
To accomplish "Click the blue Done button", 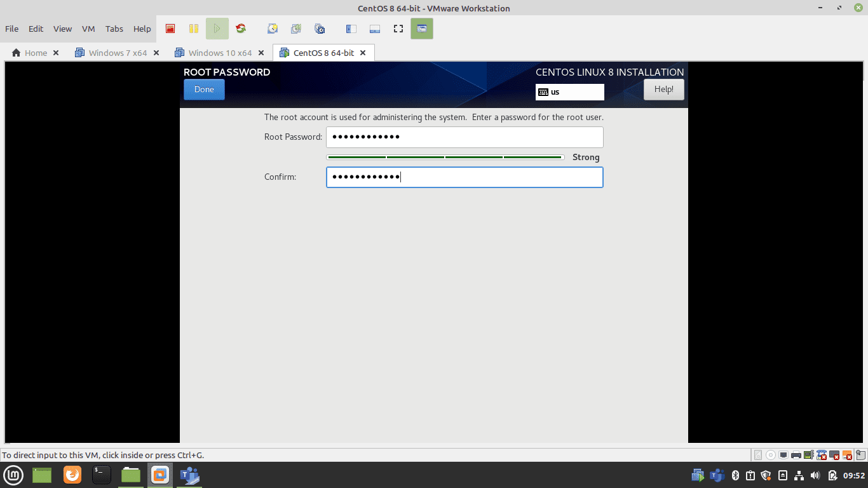I will (204, 90).
